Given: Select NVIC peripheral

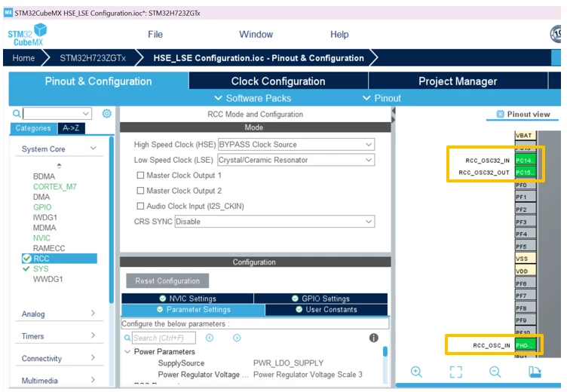Looking at the screenshot, I should coord(41,238).
